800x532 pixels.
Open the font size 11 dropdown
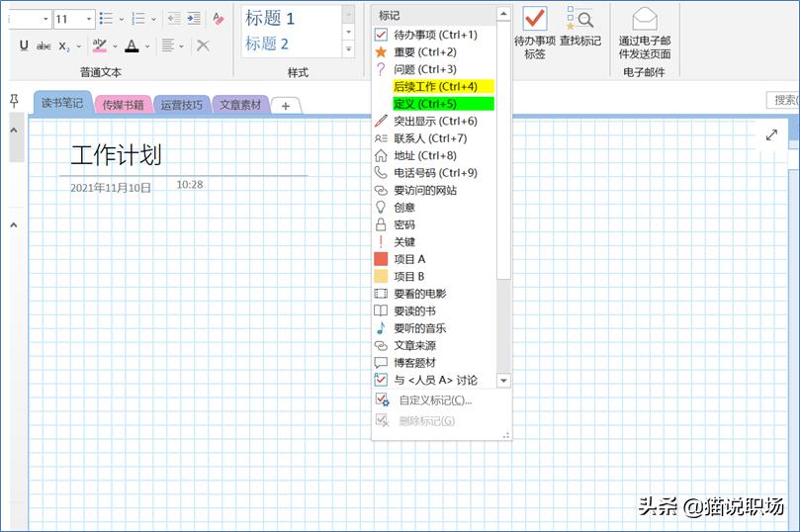point(89,20)
